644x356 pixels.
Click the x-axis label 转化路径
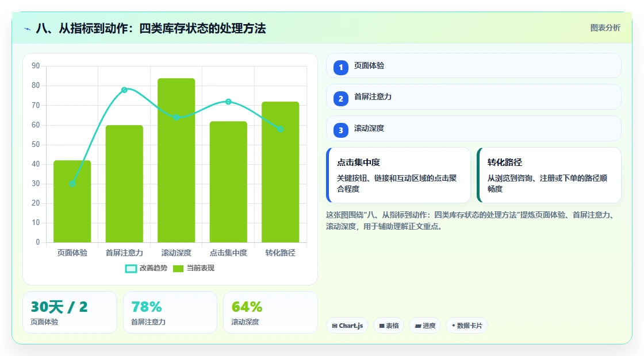pos(280,253)
